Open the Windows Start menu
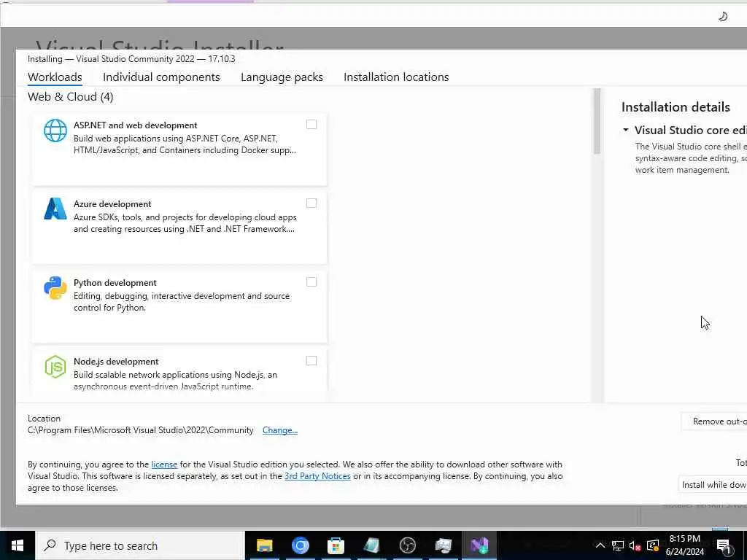The height and width of the screenshot is (560, 747). [x=18, y=545]
